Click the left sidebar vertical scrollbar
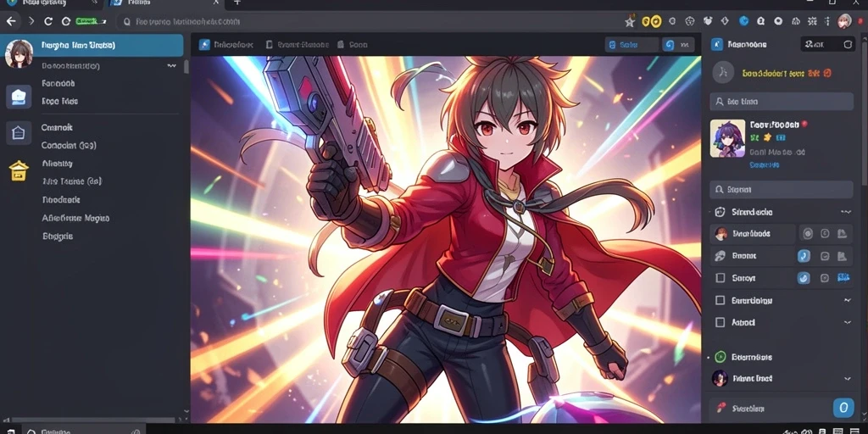Screen dimensions: 868x434 point(186,67)
